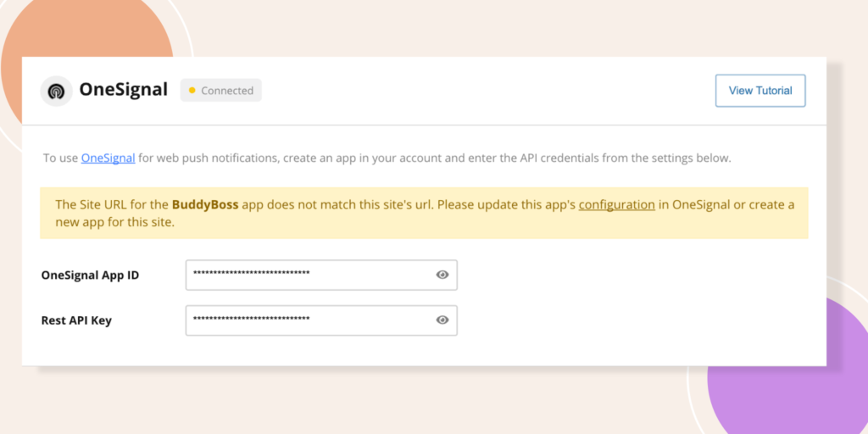Show the OneSignal App ID value

(442, 275)
